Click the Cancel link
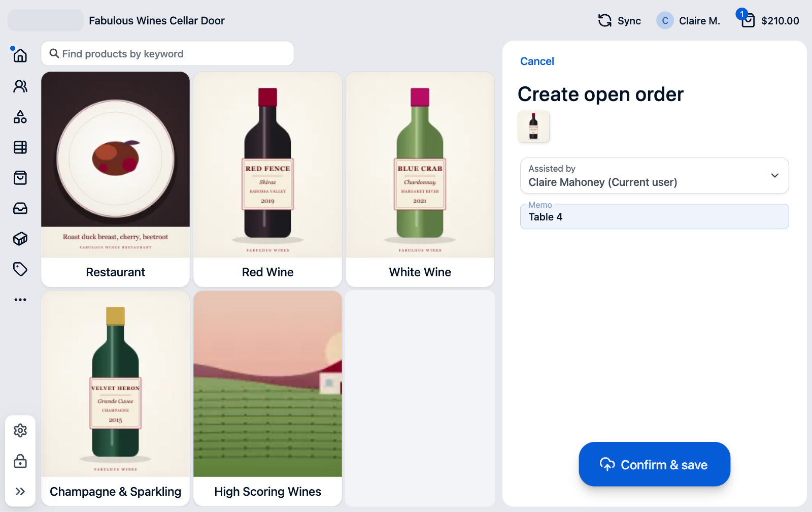 537,61
